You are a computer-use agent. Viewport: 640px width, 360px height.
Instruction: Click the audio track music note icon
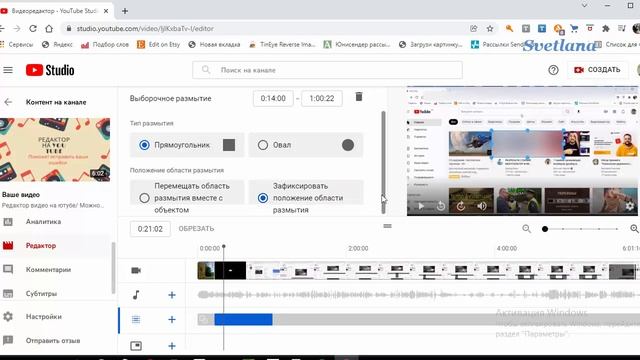click(x=136, y=295)
